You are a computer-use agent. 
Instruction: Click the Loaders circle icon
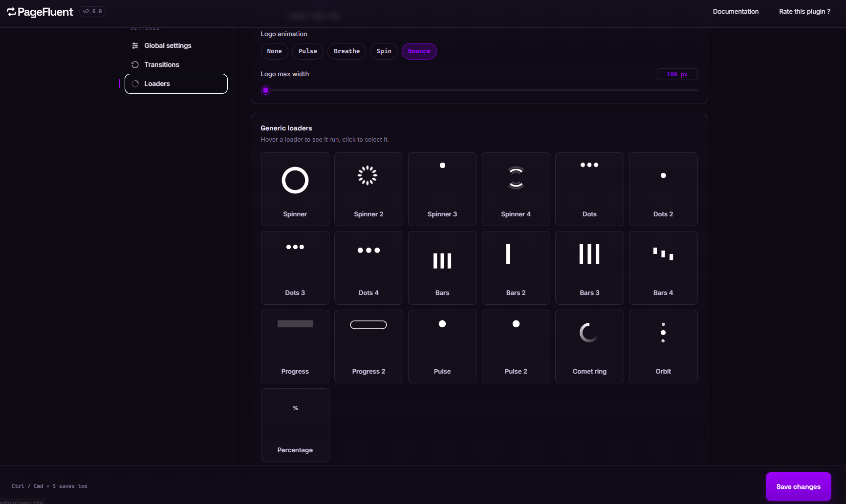tap(135, 84)
